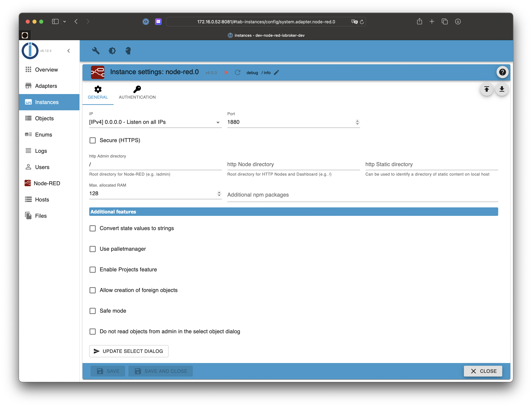The height and width of the screenshot is (407, 532).
Task: Toggle the theme brightness icon
Action: (x=112, y=51)
